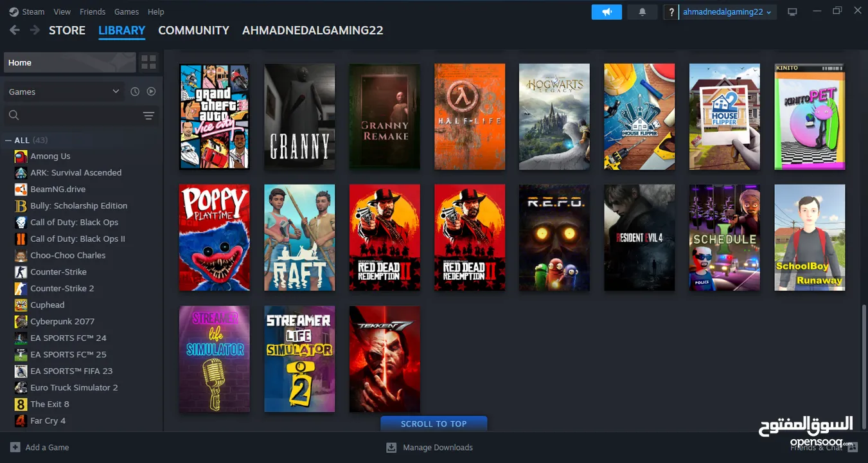868x463 pixels.
Task: Click Add a Game link
Action: [47, 448]
